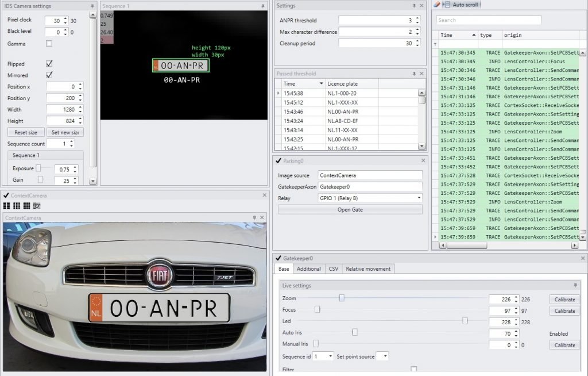The image size is (588, 376).
Task: Click Calibrate button in the Zoom row
Action: [564, 300]
